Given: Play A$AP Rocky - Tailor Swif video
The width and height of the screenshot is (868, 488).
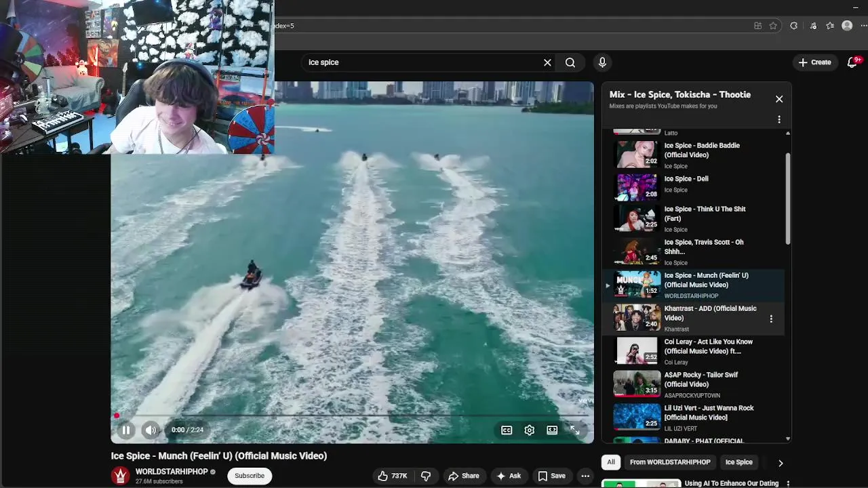Looking at the screenshot, I should coord(695,385).
